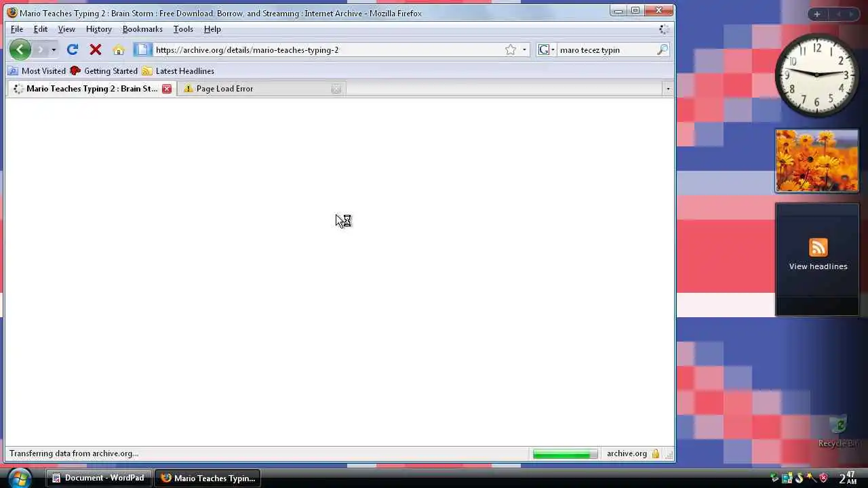The width and height of the screenshot is (868, 488).
Task: Click the orange RSS feed icon gadget
Action: pyautogui.click(x=818, y=247)
